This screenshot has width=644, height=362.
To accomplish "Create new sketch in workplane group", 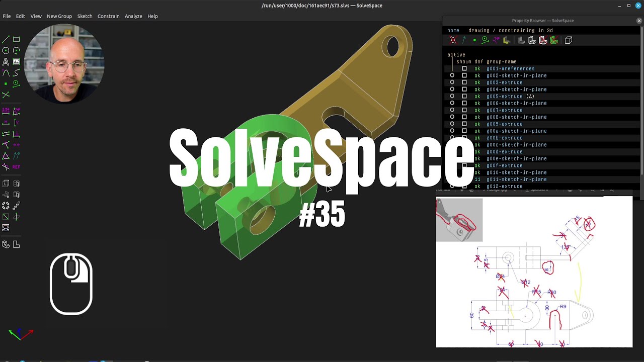I will pyautogui.click(x=6, y=217).
